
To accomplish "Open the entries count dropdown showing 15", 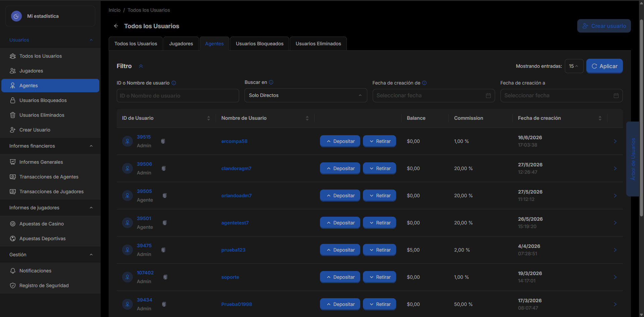I will coord(574,66).
